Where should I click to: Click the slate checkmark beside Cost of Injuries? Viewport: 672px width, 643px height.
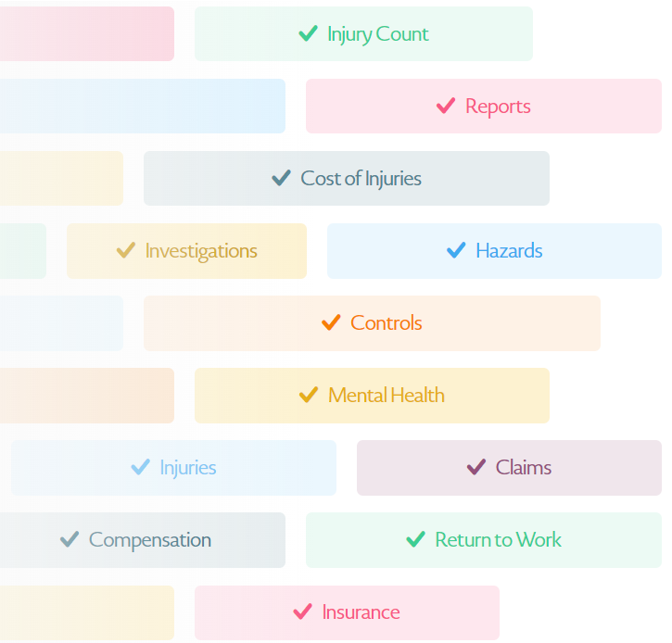tap(281, 178)
